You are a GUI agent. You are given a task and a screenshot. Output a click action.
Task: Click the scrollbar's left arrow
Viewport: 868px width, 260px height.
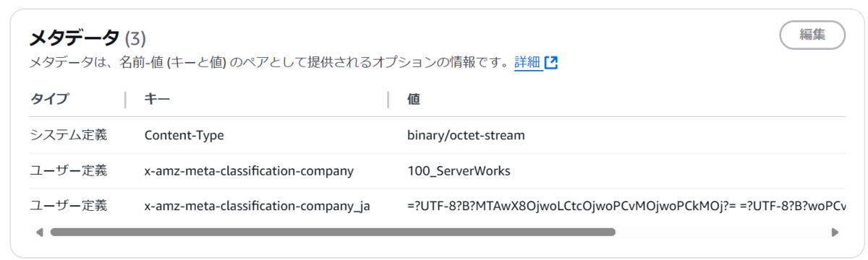[39, 233]
